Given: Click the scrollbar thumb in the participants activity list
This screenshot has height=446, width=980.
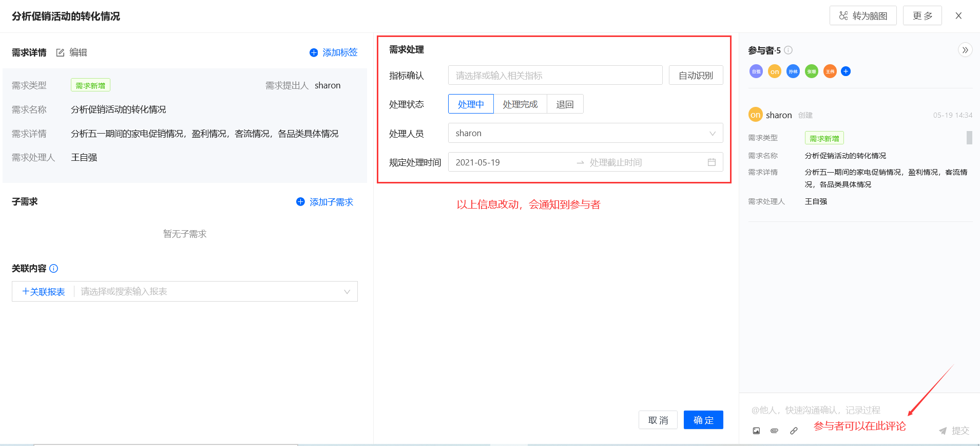Looking at the screenshot, I should (x=969, y=138).
